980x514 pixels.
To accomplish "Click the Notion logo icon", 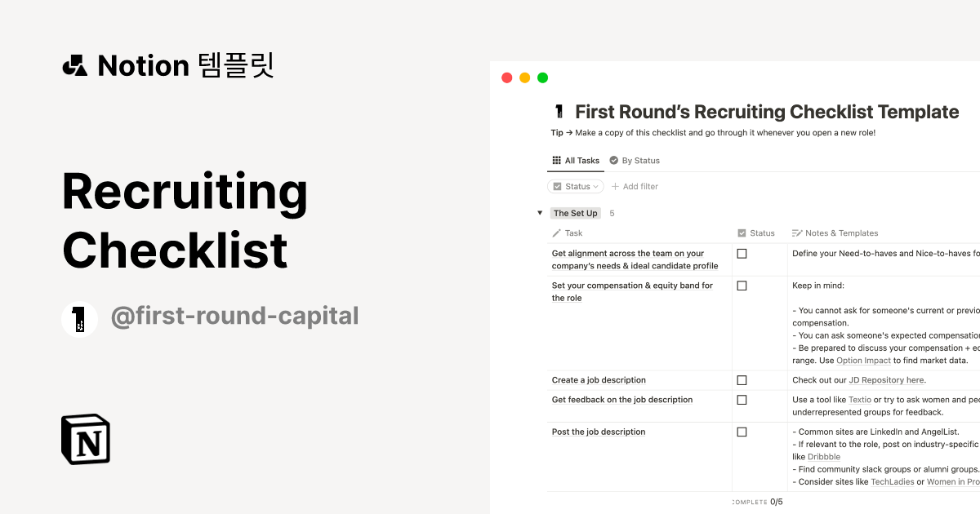I will (x=86, y=439).
